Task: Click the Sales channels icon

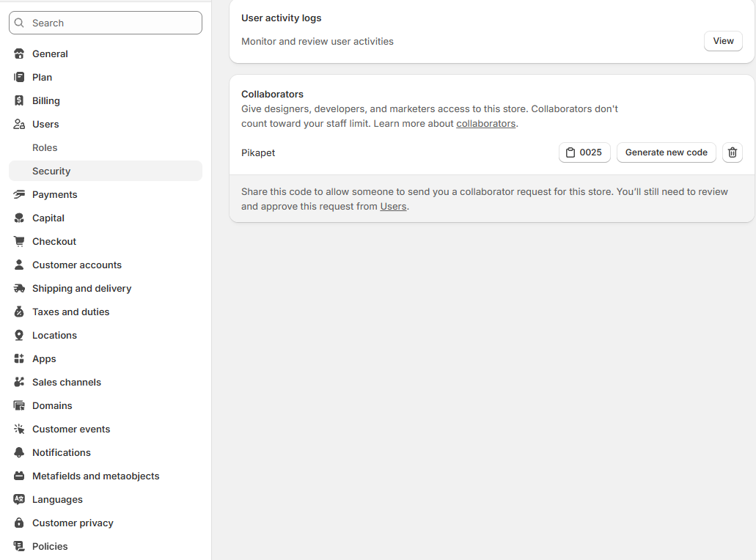Action: click(x=19, y=382)
